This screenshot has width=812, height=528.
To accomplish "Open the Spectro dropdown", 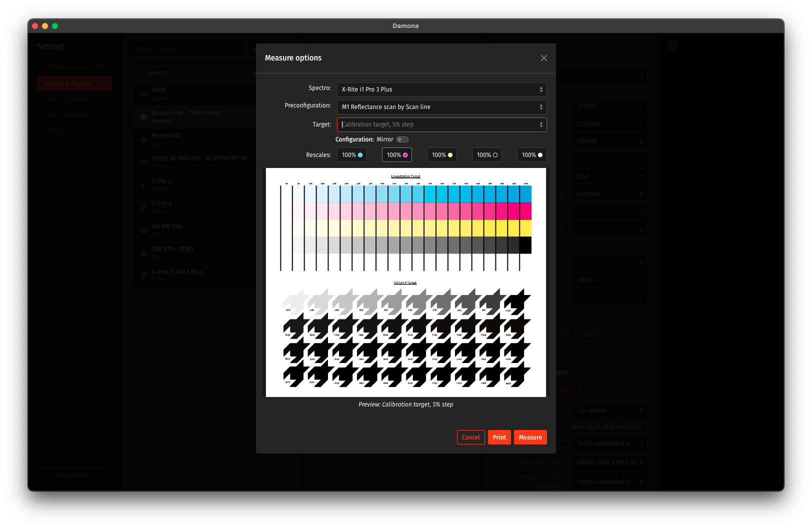I will click(441, 89).
